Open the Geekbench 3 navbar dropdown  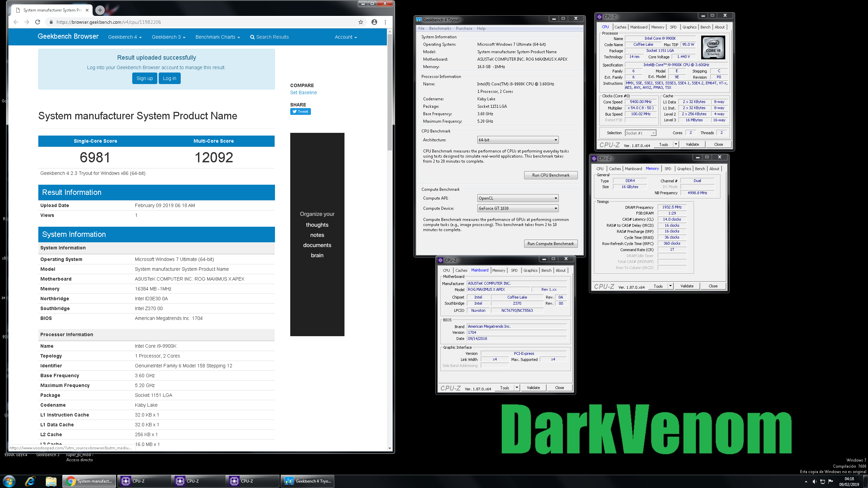point(169,37)
